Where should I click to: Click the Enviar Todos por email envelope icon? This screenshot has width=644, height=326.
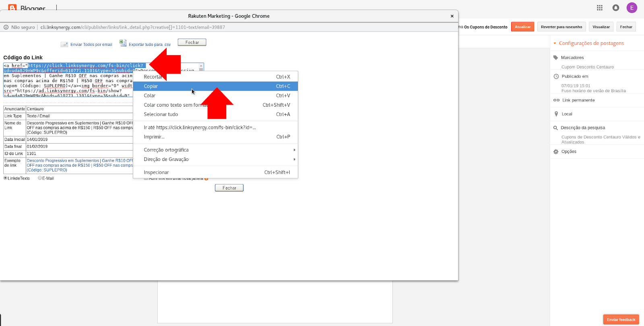point(64,44)
